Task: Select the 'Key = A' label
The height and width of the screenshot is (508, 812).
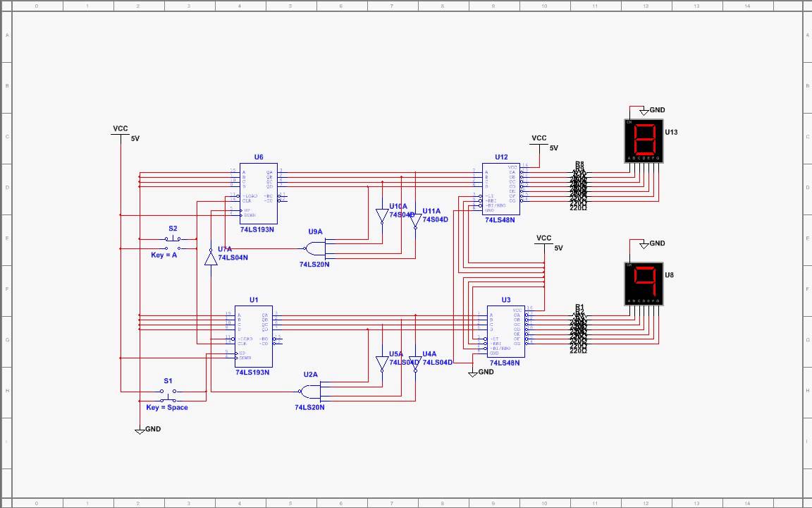Action: click(164, 255)
